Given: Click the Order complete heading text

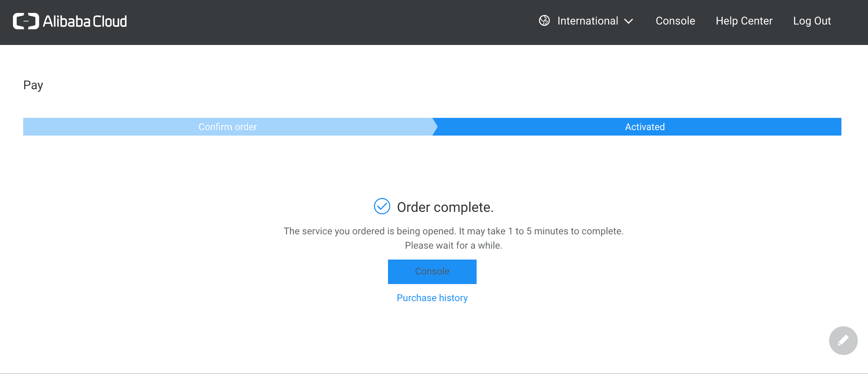Looking at the screenshot, I should click(445, 207).
